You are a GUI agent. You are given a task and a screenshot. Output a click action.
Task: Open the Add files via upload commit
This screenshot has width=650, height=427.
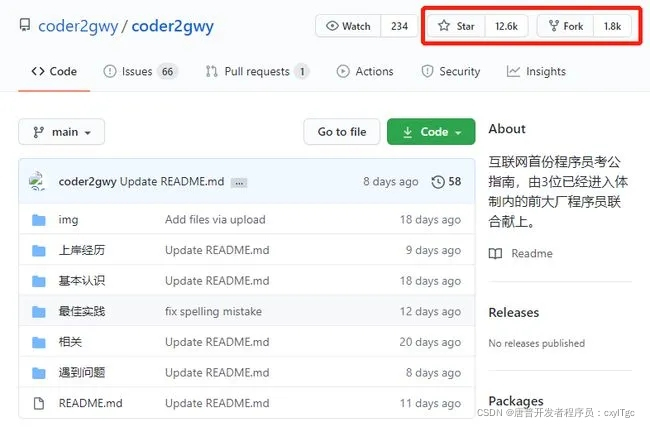pos(215,219)
